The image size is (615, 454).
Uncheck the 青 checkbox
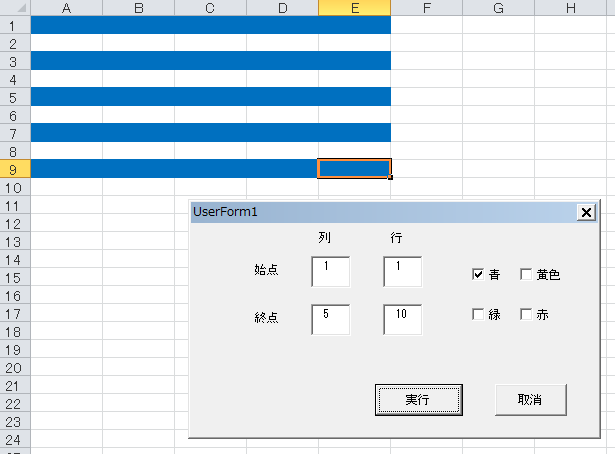479,274
